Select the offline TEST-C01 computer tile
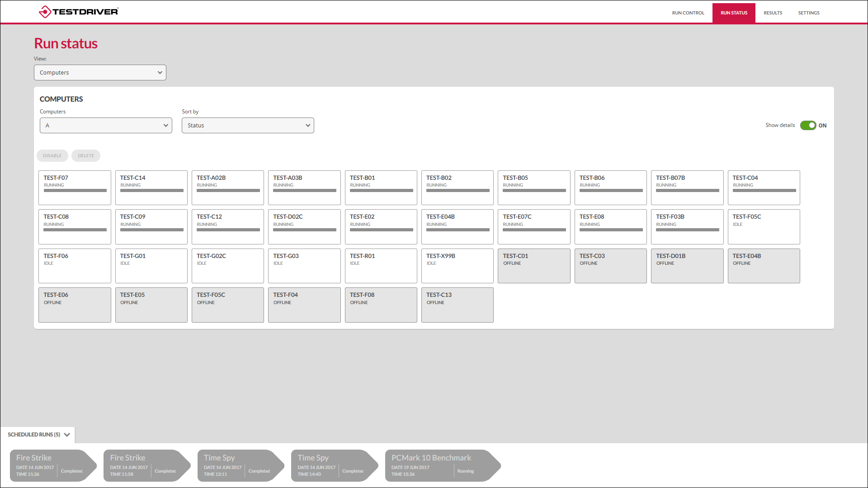 pos(533,266)
